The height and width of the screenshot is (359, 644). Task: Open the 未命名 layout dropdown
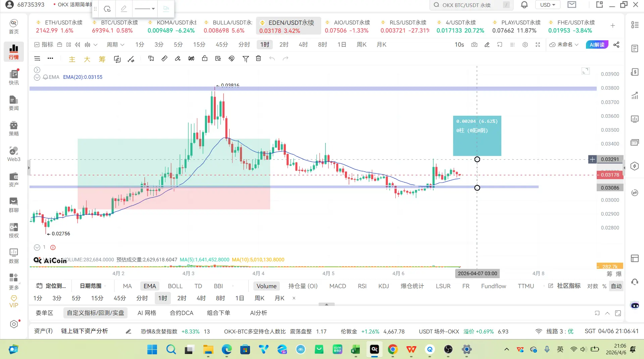click(x=564, y=45)
